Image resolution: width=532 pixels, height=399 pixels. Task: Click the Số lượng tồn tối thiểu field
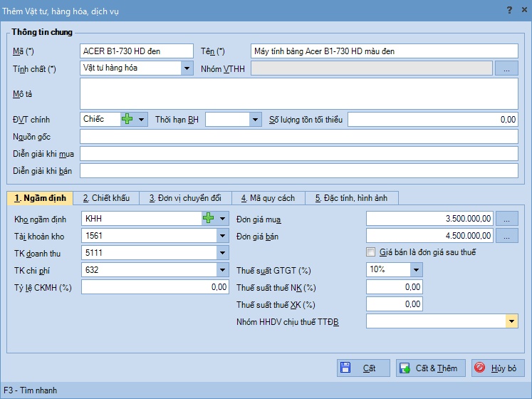tap(433, 120)
